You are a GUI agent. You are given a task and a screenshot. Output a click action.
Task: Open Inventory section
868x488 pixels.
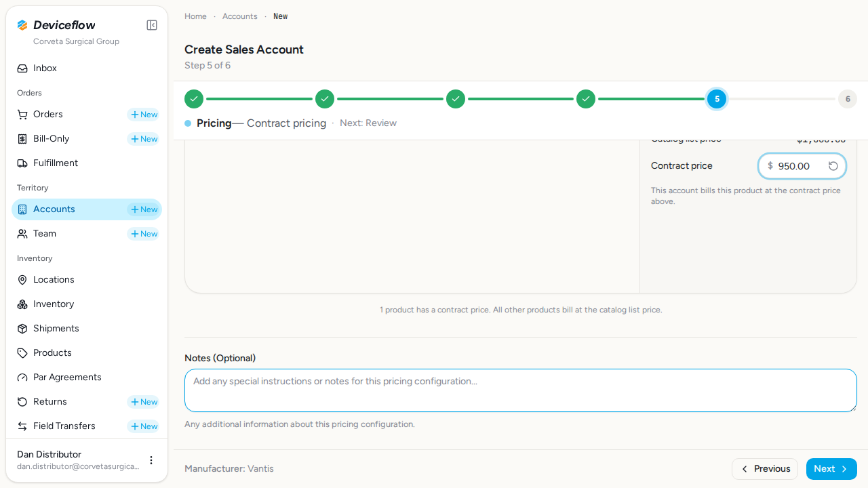pos(87,304)
